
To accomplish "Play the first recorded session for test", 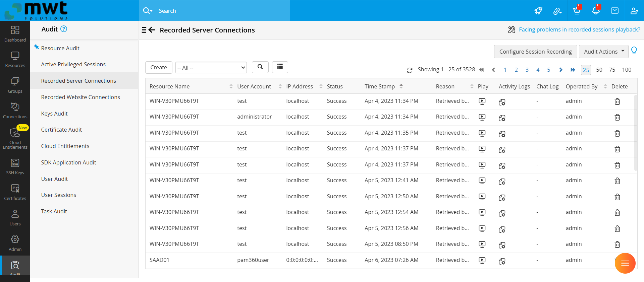I will 482,101.
